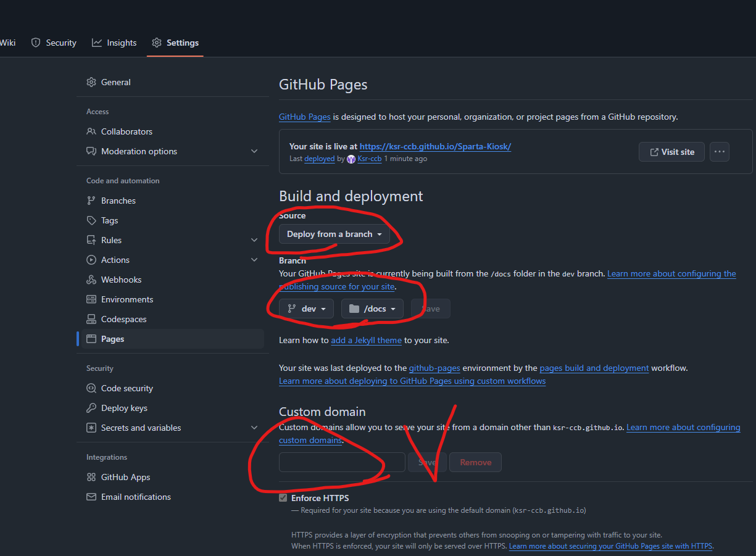
Task: Click the Insights graph icon
Action: coord(97,43)
